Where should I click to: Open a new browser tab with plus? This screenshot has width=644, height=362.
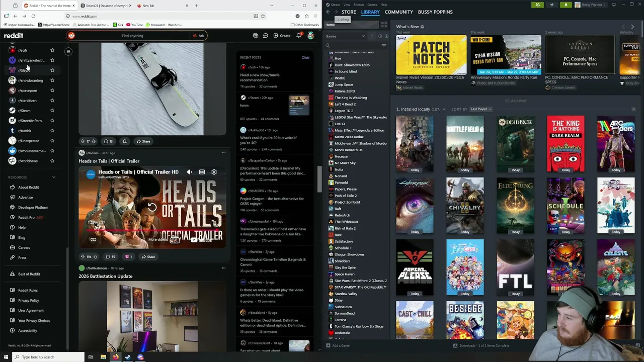(196, 6)
